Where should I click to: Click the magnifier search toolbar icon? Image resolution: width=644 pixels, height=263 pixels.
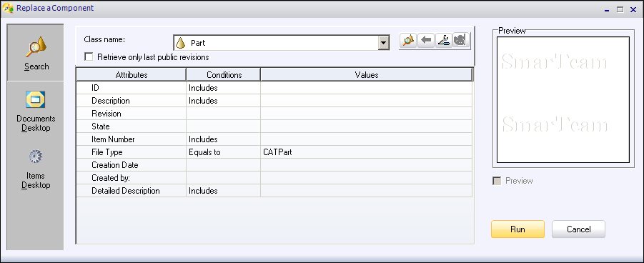408,41
